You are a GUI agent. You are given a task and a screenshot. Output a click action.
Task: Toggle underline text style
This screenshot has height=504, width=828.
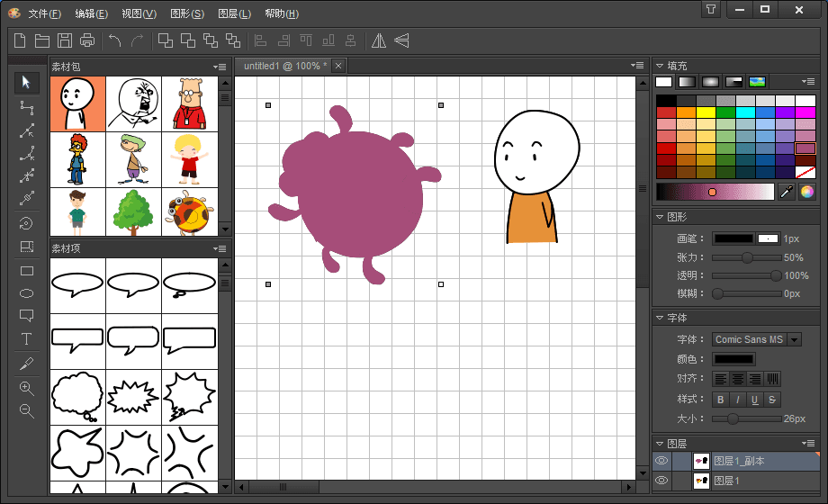click(x=754, y=400)
